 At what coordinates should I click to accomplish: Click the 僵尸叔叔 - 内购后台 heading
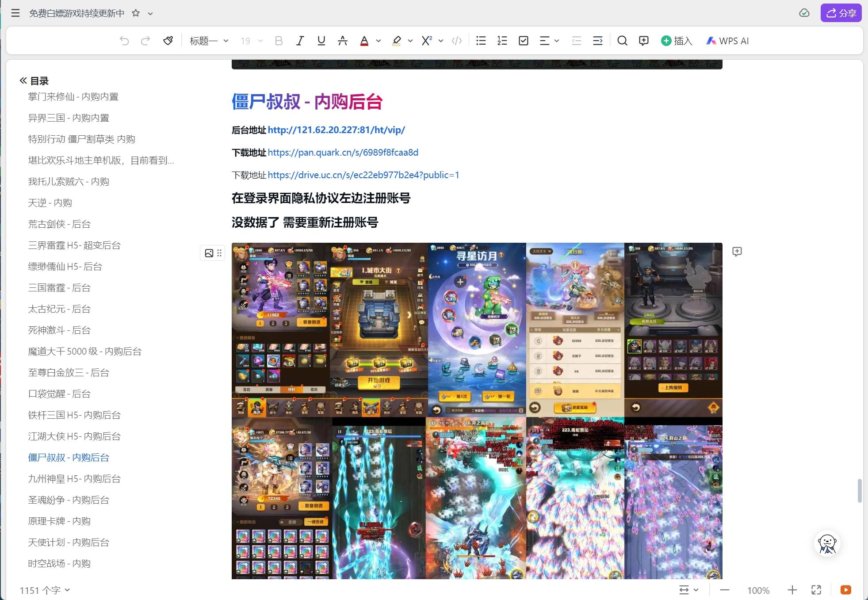pos(307,102)
